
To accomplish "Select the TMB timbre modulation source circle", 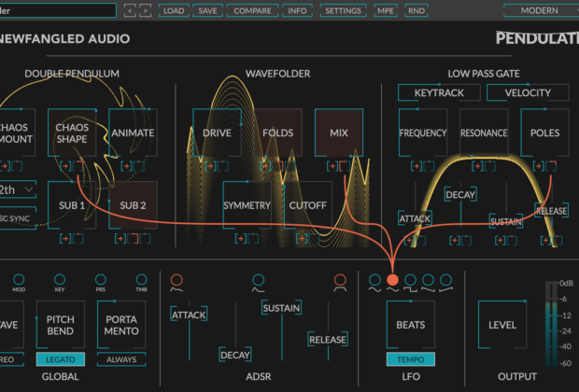I will [x=141, y=279].
